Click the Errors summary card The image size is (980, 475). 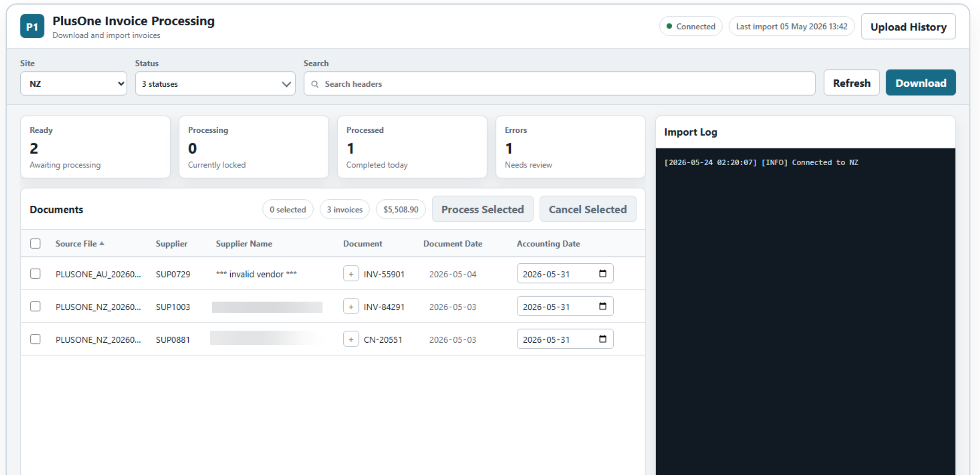pyautogui.click(x=570, y=147)
